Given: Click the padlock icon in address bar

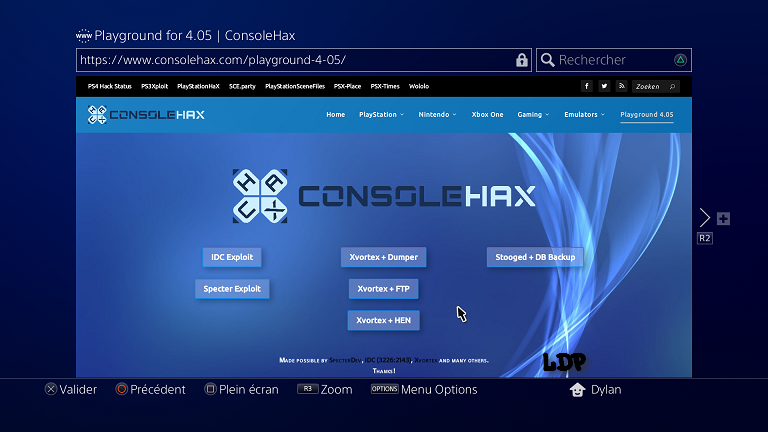Looking at the screenshot, I should 522,60.
